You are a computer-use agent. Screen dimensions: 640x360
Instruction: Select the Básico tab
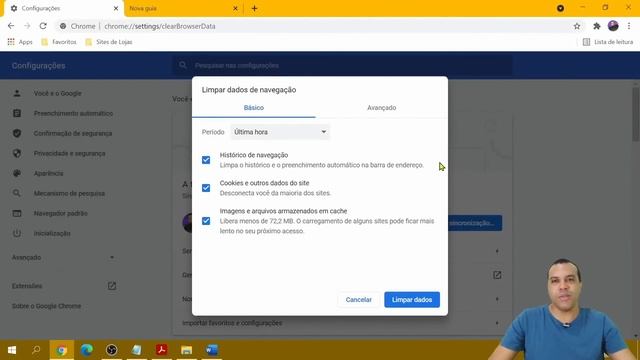click(253, 108)
